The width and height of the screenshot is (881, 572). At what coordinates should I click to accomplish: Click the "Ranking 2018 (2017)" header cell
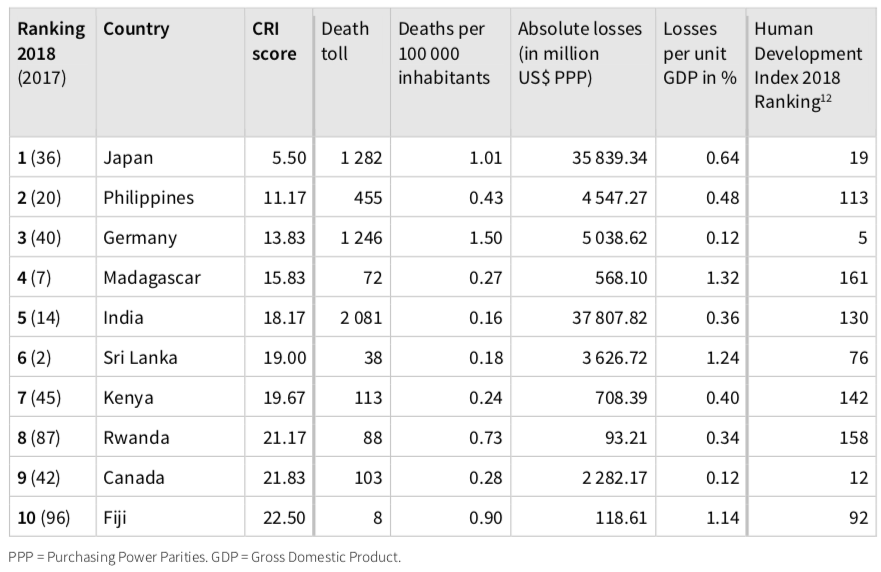[x=52, y=53]
